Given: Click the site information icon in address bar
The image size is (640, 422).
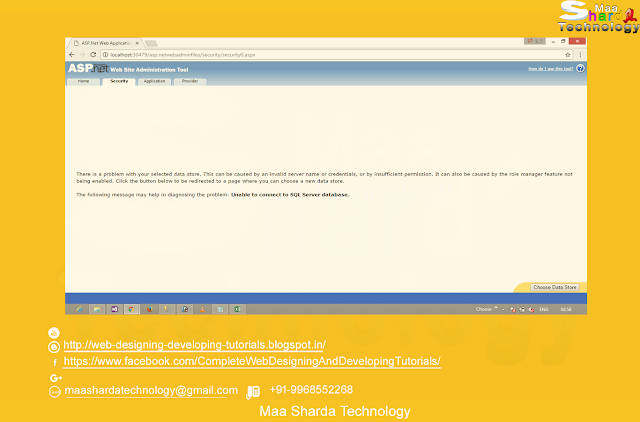Looking at the screenshot, I should [105, 55].
